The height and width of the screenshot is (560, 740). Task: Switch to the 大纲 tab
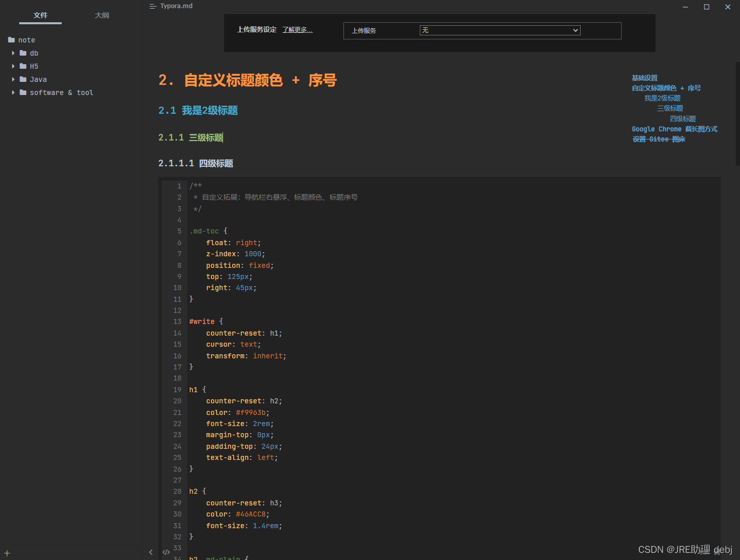102,15
